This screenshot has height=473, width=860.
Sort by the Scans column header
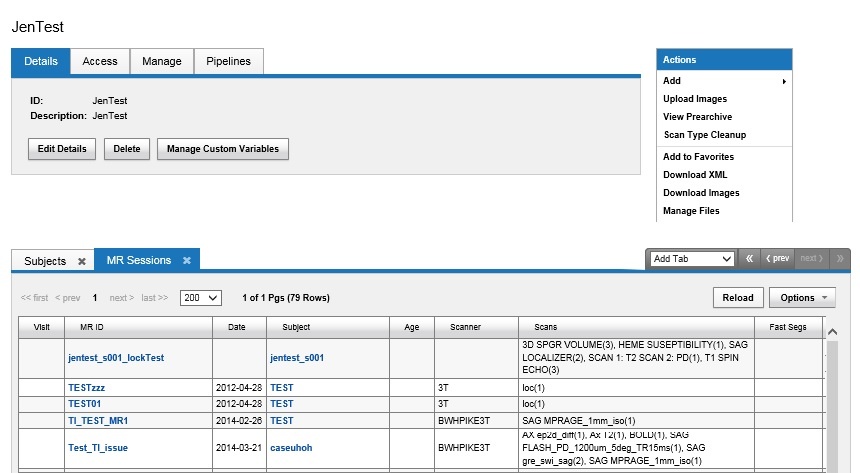[636, 327]
